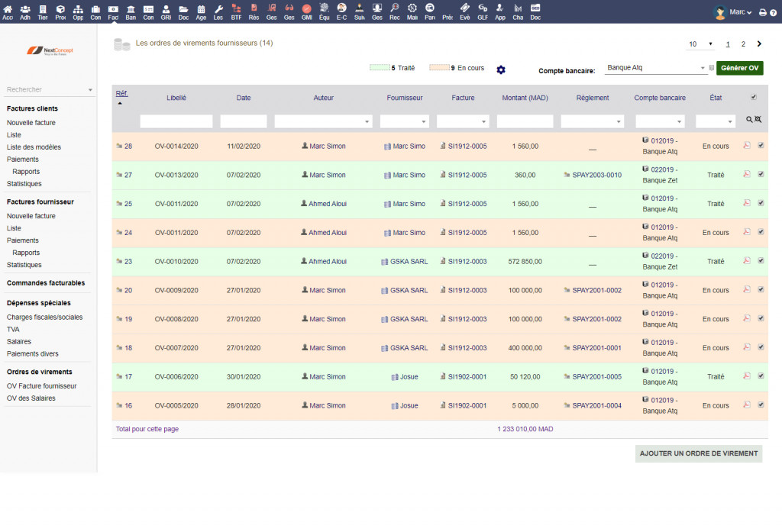Open the help question mark icon
Viewport: 782px width, 532px height.
773,12
